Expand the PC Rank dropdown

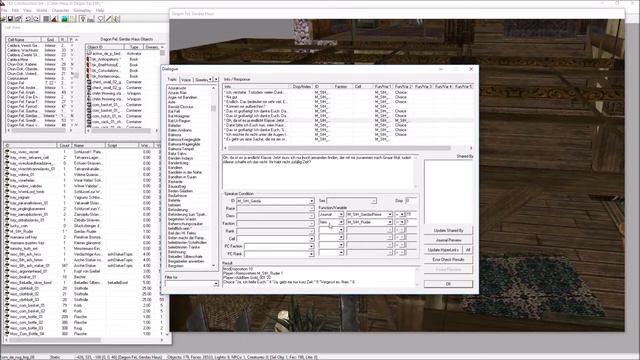pyautogui.click(x=311, y=253)
